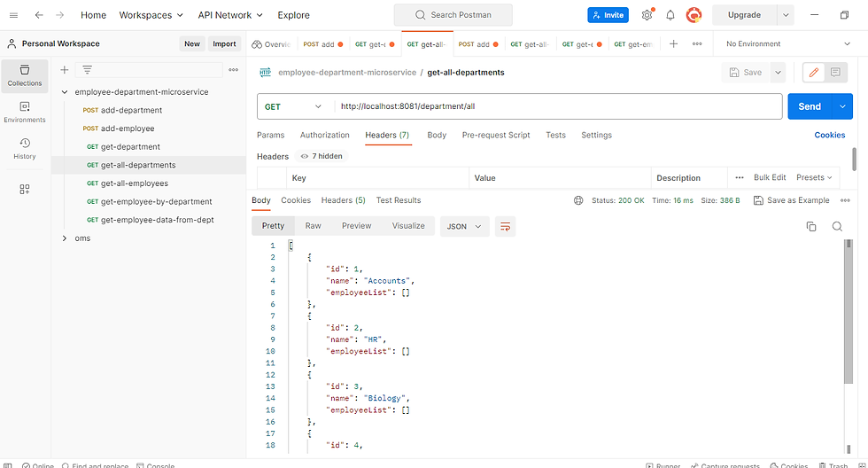Click the response body vertical scrollbar
The height and width of the screenshot is (468, 868).
[x=849, y=311]
